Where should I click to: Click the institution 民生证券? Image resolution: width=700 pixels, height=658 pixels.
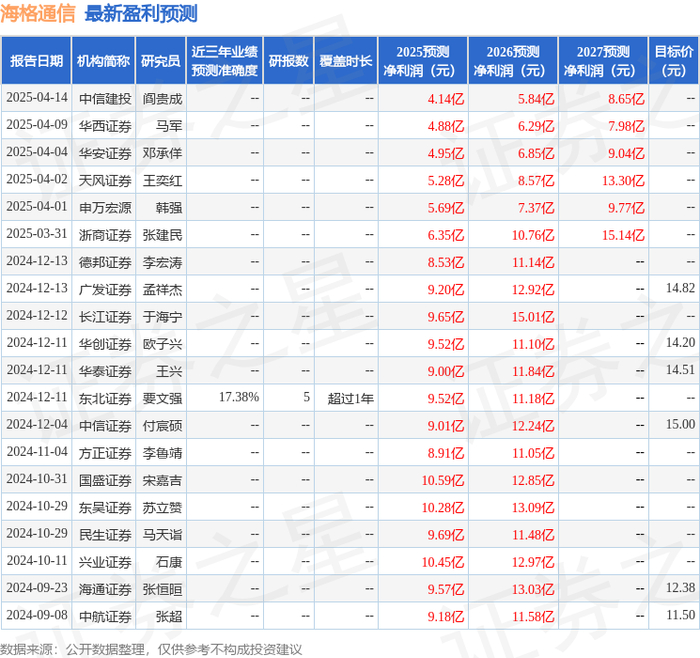click(x=105, y=535)
